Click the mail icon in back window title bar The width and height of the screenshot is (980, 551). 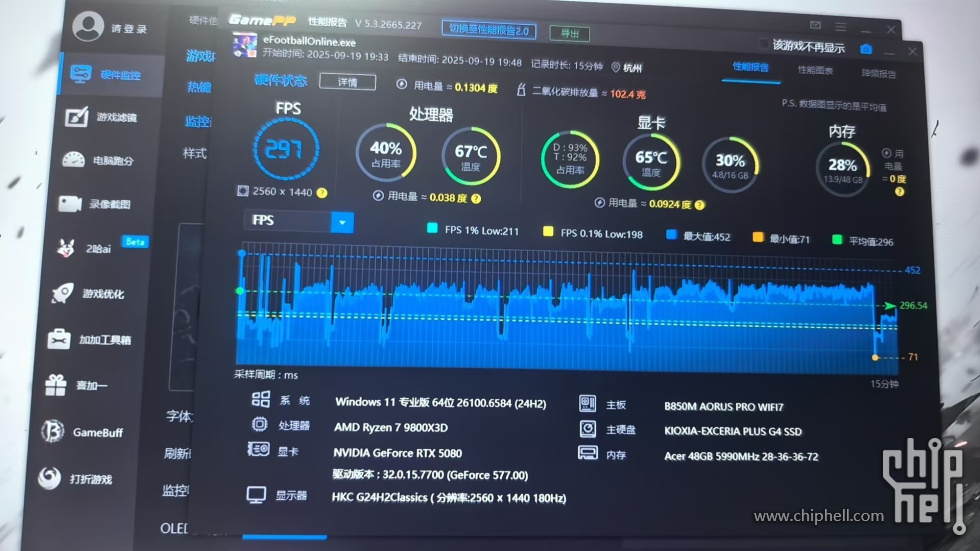[815, 25]
